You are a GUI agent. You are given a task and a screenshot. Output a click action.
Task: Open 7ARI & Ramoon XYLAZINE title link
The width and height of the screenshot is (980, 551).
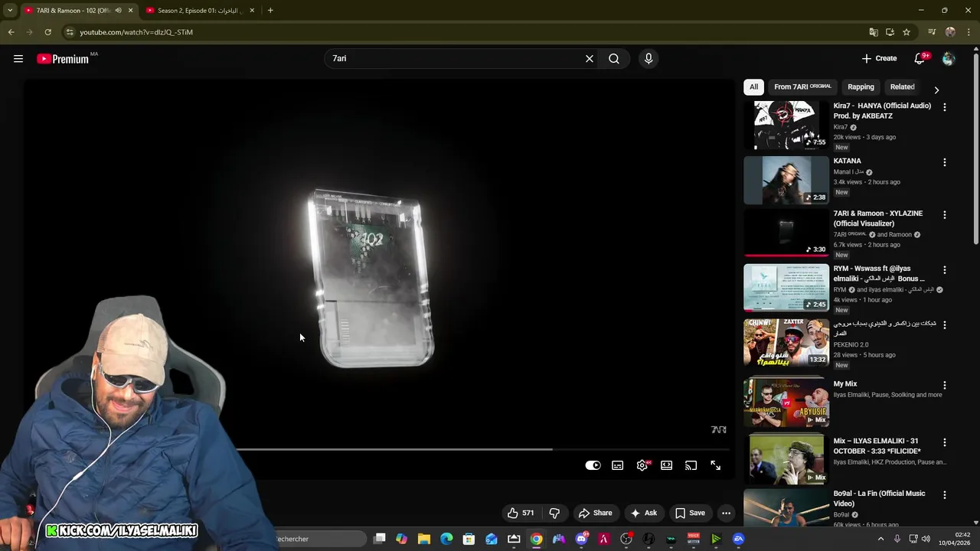878,218
